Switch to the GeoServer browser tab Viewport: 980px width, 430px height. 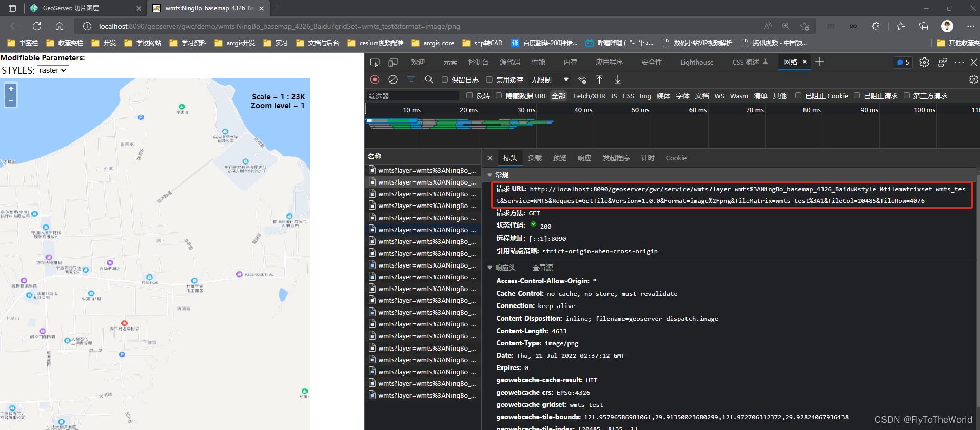85,8
